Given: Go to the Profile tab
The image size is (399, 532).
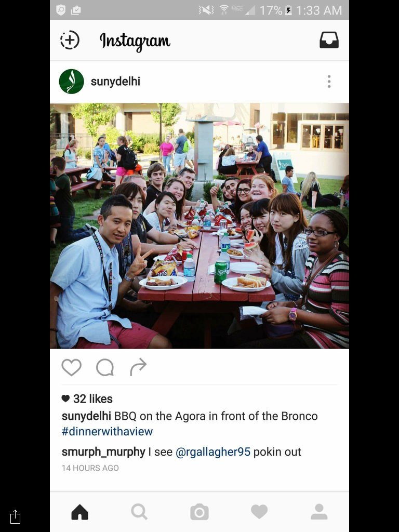Looking at the screenshot, I should coord(320,512).
